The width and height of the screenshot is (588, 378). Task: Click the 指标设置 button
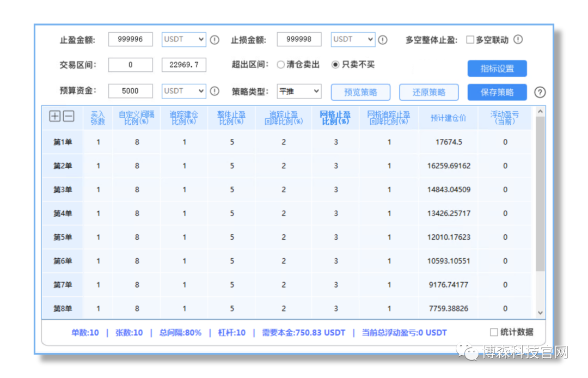(497, 68)
